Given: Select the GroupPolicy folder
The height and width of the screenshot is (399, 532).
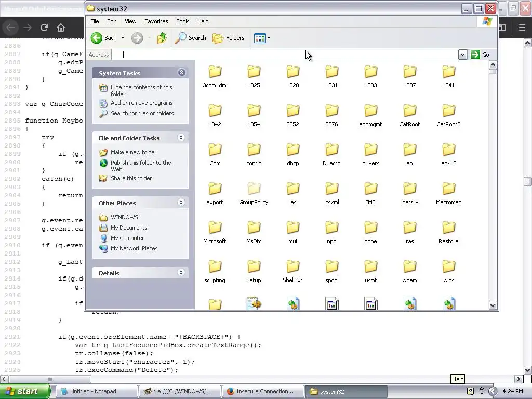Looking at the screenshot, I should click(x=254, y=194).
